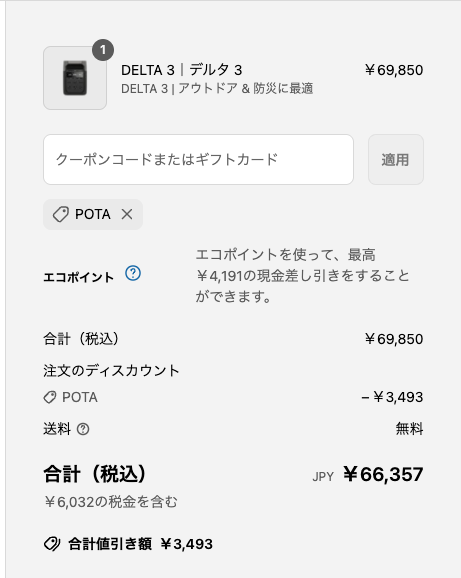Click the product price ¥69,850 at top
The height and width of the screenshot is (578, 461).
coord(394,70)
